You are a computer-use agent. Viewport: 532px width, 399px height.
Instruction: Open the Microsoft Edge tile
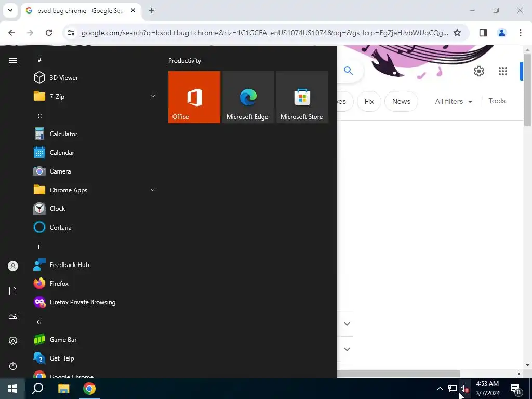[248, 97]
